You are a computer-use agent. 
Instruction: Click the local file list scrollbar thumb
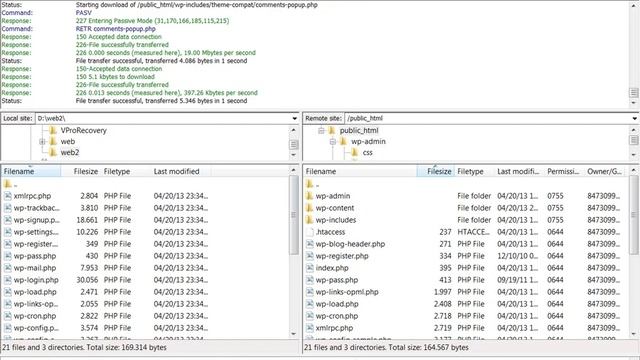[x=294, y=215]
